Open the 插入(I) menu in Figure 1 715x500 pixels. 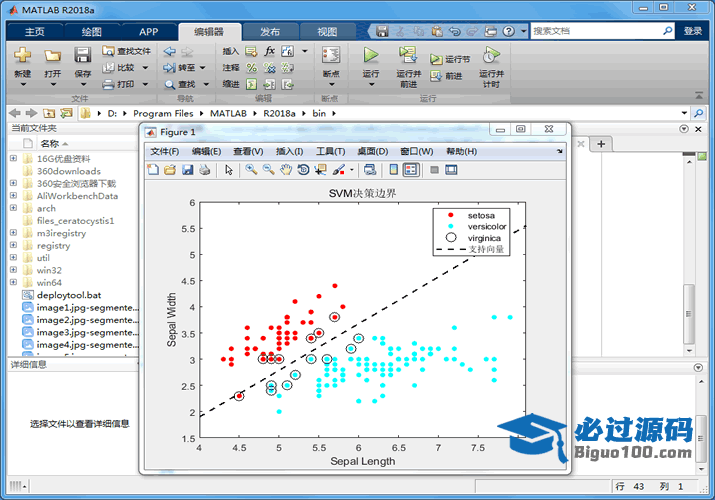(289, 151)
